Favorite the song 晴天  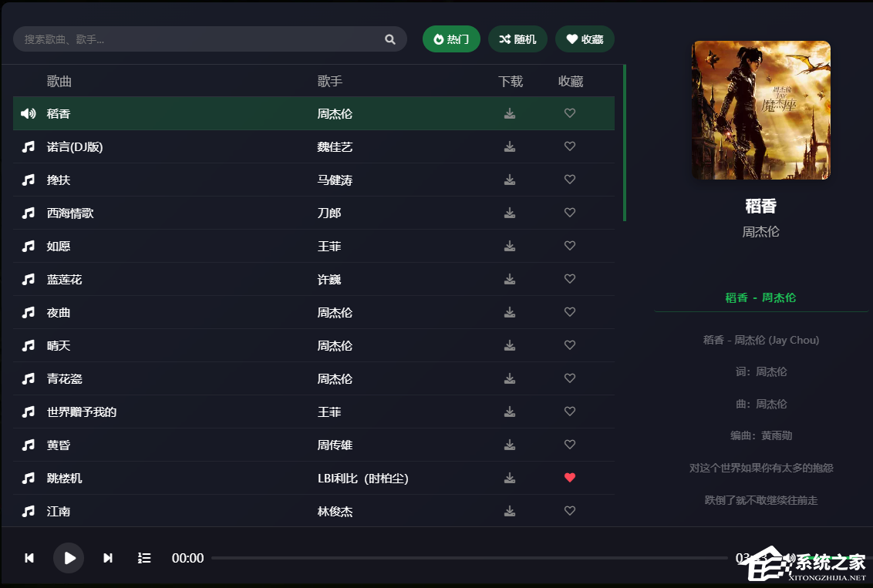pos(569,345)
